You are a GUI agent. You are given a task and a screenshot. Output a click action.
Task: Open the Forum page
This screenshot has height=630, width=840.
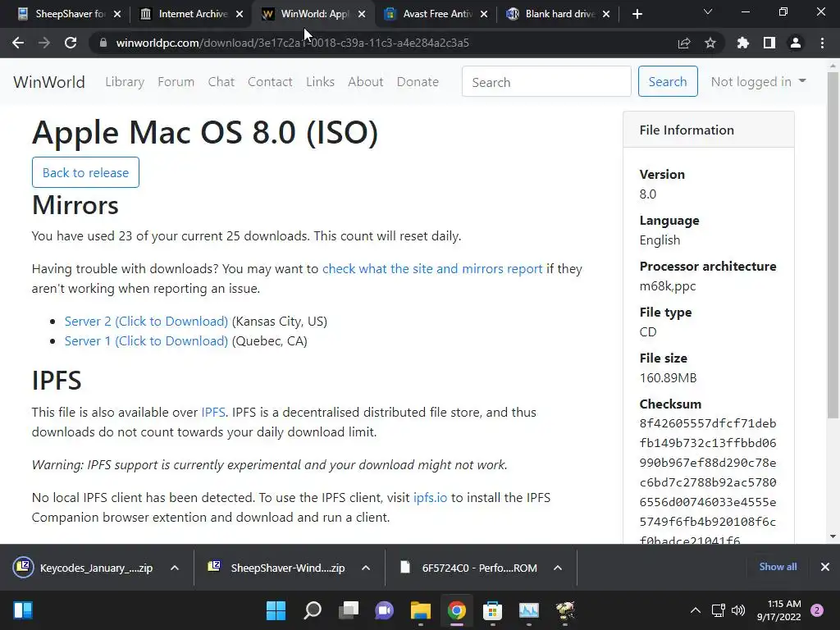[x=176, y=82]
